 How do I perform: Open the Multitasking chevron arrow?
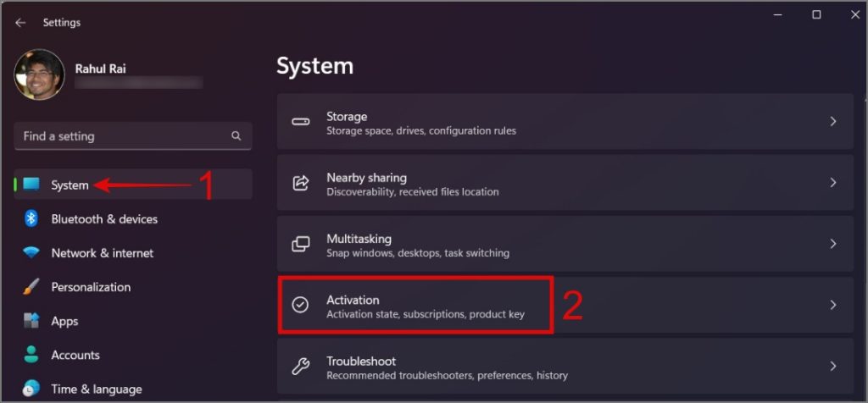click(833, 244)
